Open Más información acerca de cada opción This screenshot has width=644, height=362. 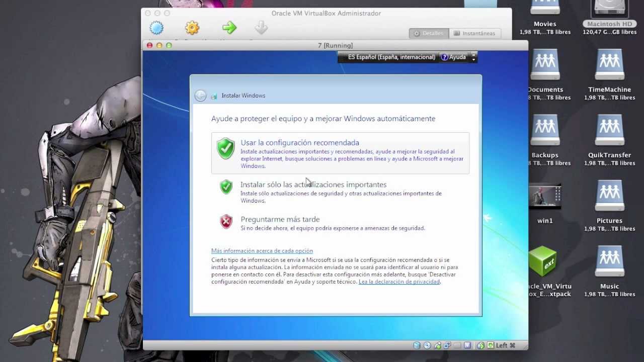click(x=262, y=250)
